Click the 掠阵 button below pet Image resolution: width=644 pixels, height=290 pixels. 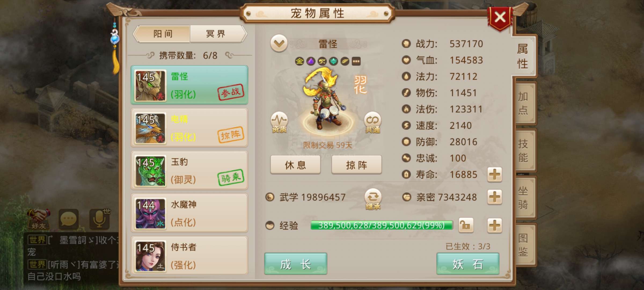coord(357,165)
